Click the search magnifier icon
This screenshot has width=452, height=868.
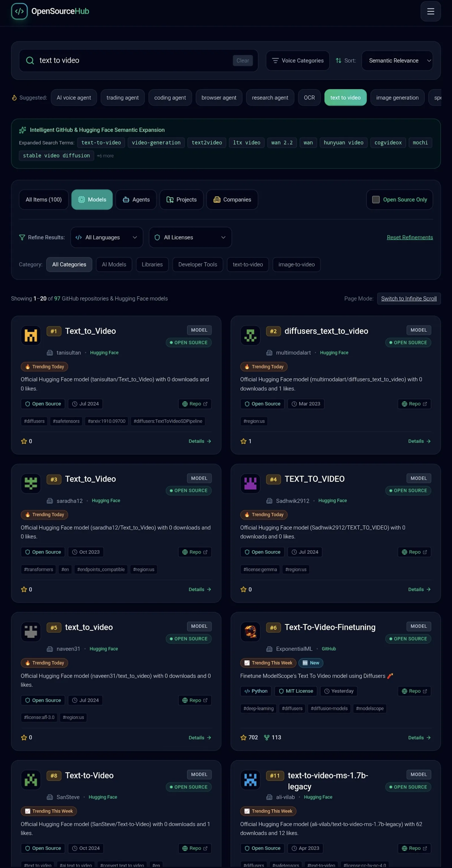point(30,60)
